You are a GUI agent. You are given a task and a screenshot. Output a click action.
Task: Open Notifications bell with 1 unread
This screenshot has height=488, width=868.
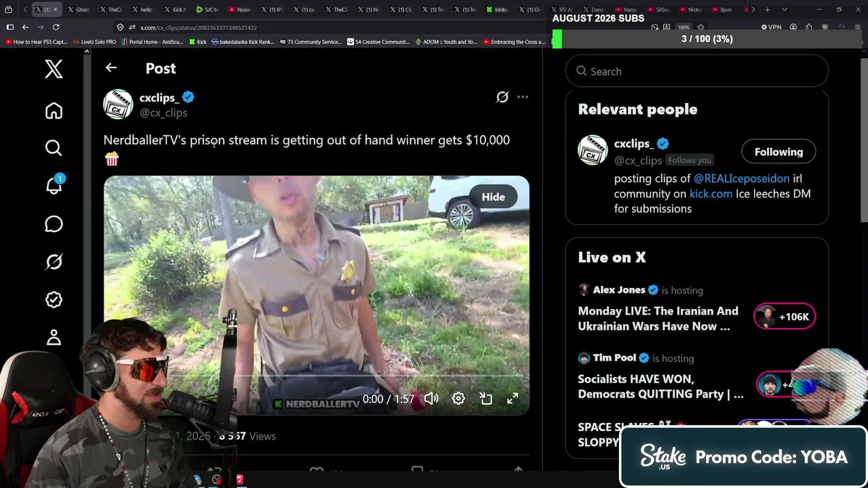54,185
